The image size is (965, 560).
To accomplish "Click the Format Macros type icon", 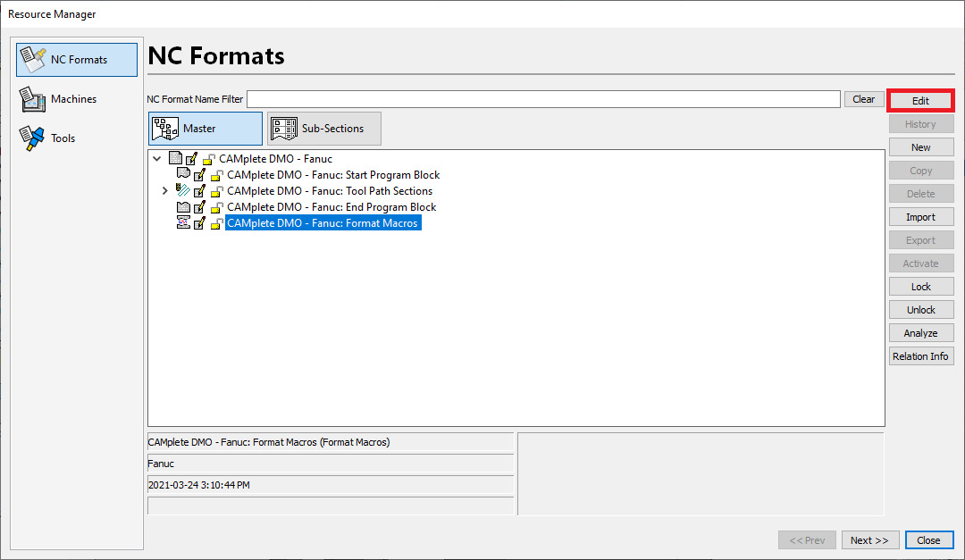I will (183, 222).
